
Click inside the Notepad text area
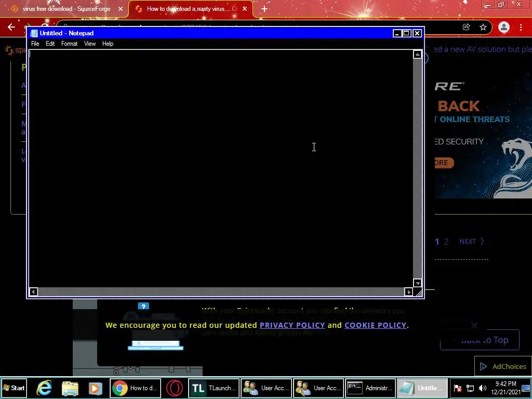click(x=221, y=169)
